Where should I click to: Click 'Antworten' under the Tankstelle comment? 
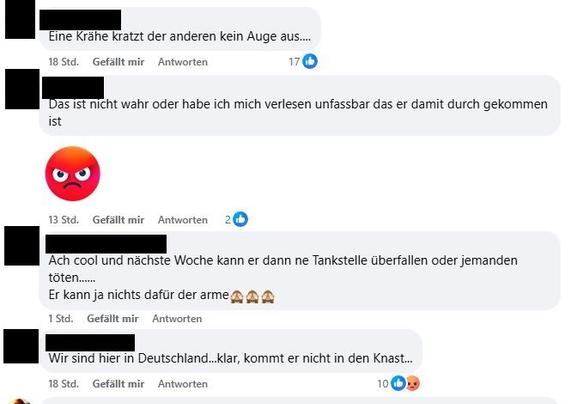pos(177,319)
